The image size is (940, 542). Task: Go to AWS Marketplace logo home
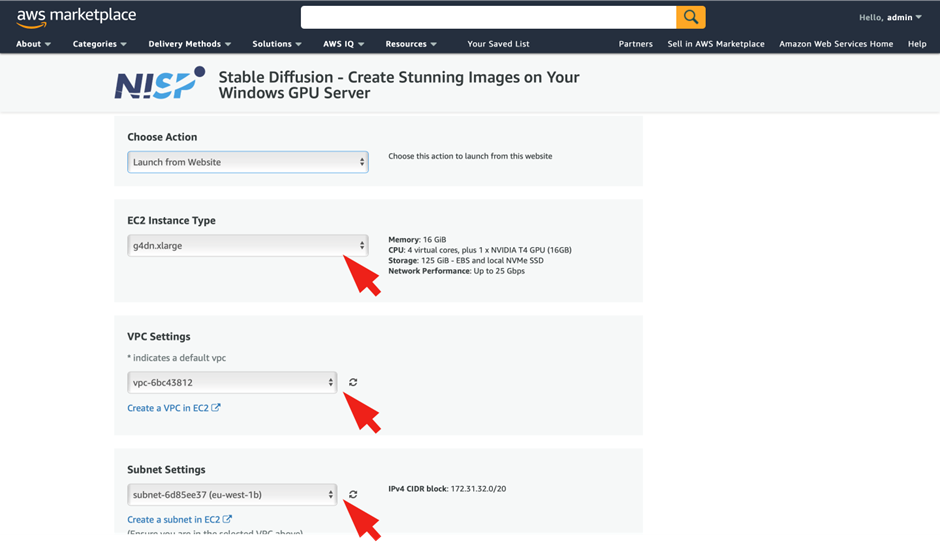coord(76,17)
